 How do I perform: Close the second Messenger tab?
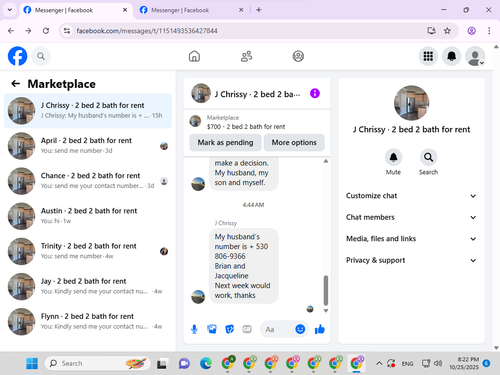(241, 10)
